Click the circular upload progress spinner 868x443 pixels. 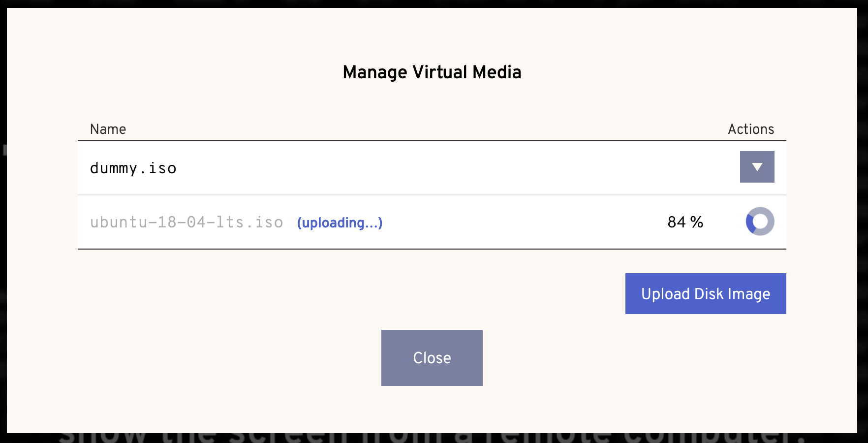click(x=760, y=221)
